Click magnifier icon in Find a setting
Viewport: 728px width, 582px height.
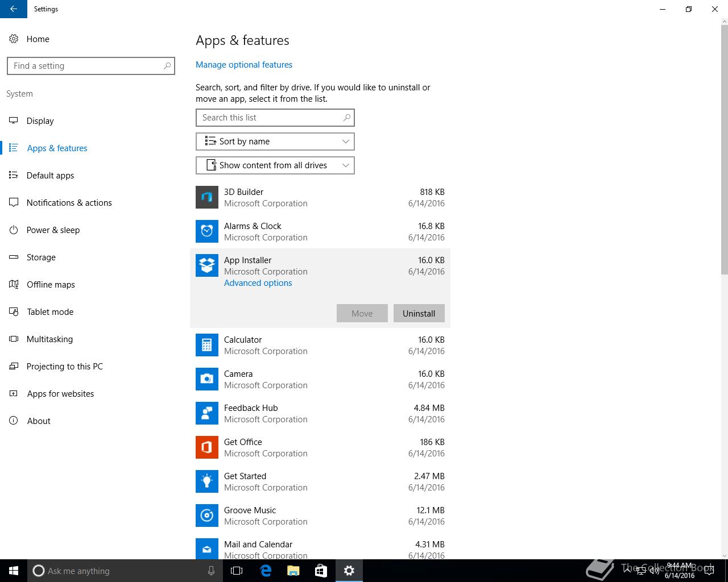coord(167,66)
